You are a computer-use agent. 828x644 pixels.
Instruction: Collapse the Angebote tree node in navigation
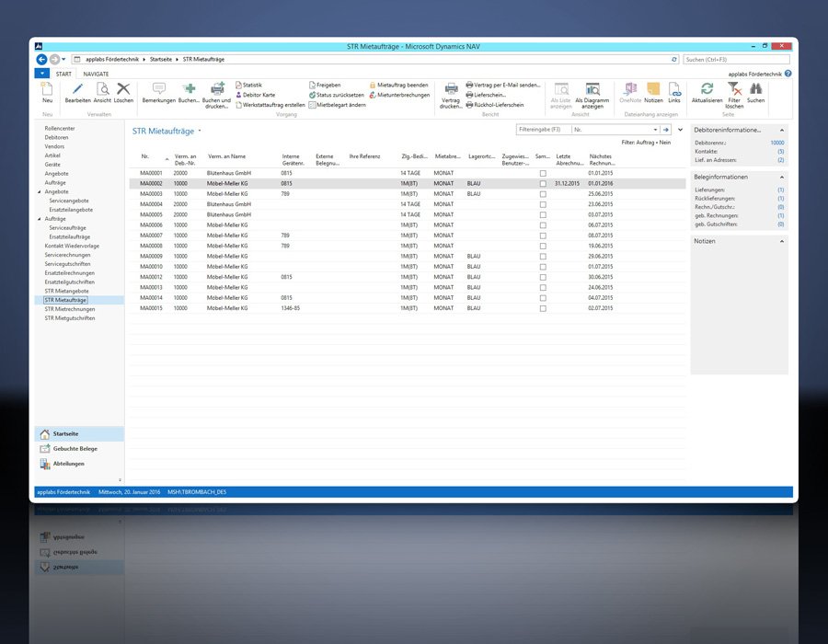(40, 191)
